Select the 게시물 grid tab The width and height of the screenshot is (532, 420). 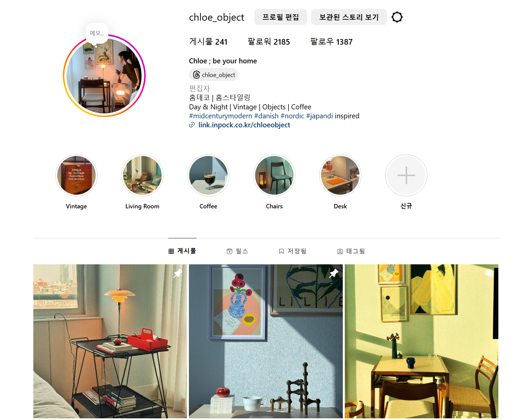pos(182,251)
